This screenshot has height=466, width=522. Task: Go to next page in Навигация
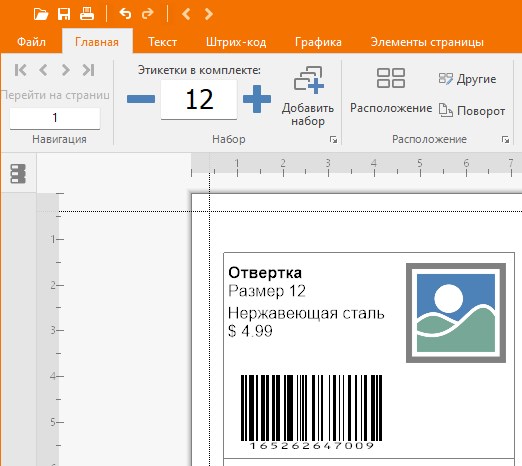tap(66, 70)
